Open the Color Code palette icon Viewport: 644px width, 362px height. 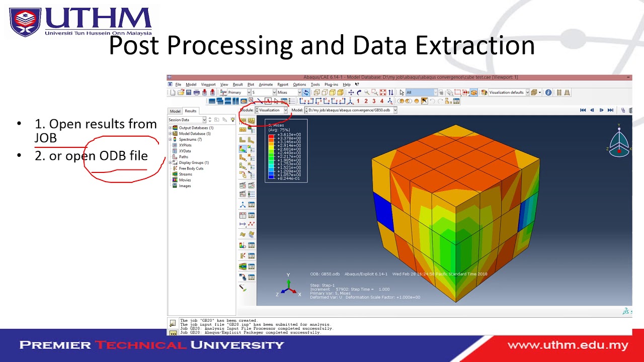pyautogui.click(x=484, y=93)
